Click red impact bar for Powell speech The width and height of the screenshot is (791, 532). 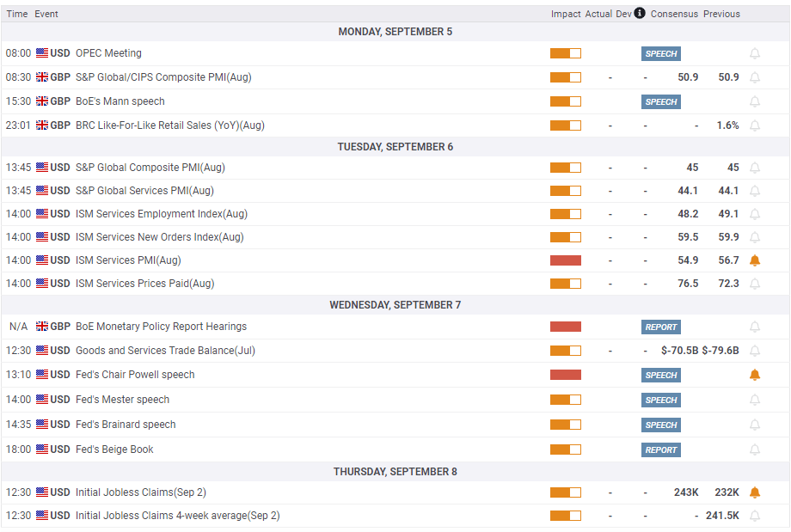(x=566, y=375)
